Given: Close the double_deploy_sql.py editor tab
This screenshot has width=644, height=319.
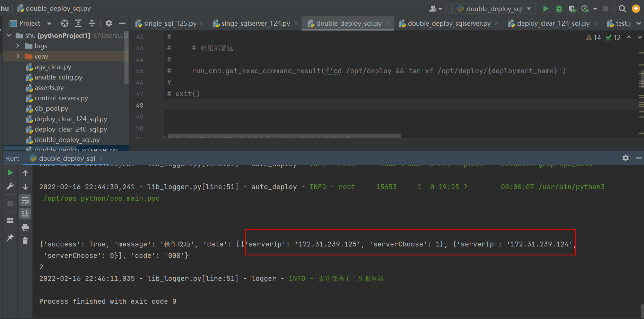Looking at the screenshot, I should coord(388,23).
